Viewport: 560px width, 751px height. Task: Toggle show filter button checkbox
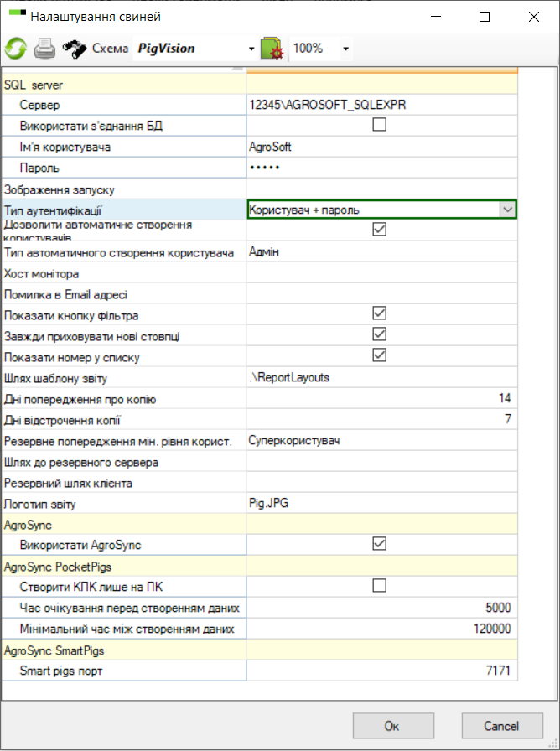(380, 313)
